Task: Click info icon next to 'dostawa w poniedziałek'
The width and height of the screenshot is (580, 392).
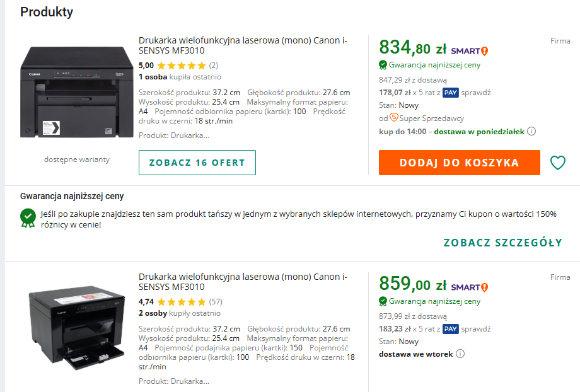Action: 531,132
